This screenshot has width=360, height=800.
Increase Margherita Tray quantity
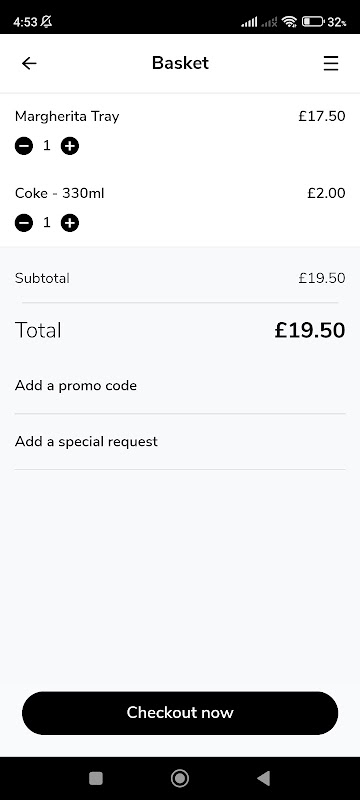(70, 146)
